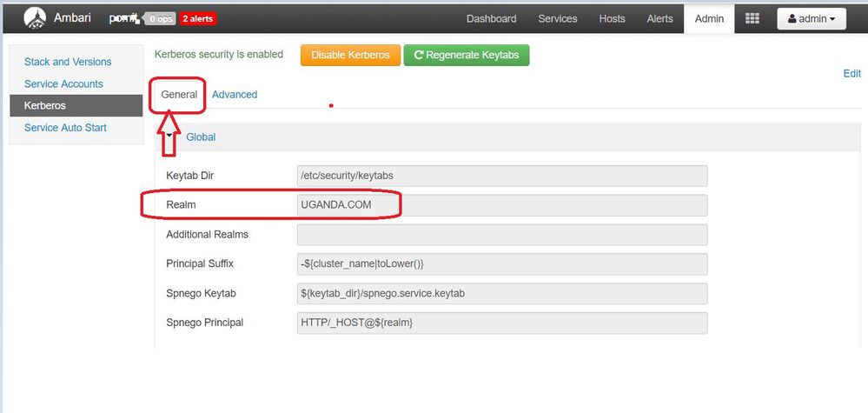868x413 pixels.
Task: Switch to the General tab
Action: tap(179, 95)
